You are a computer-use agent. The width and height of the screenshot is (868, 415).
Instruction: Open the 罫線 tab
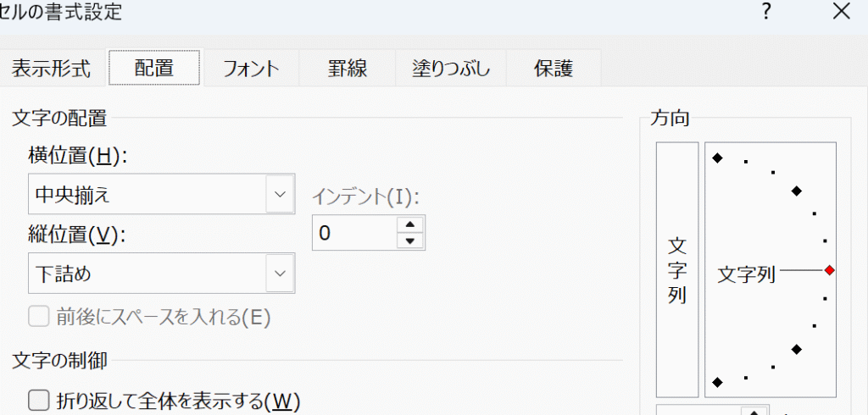(347, 69)
